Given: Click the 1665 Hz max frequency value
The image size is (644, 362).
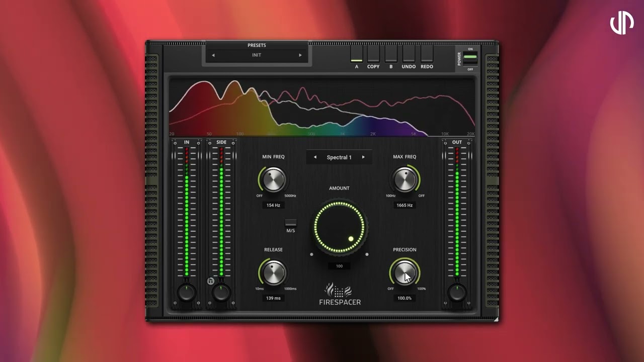Looking at the screenshot, I should (x=405, y=205).
